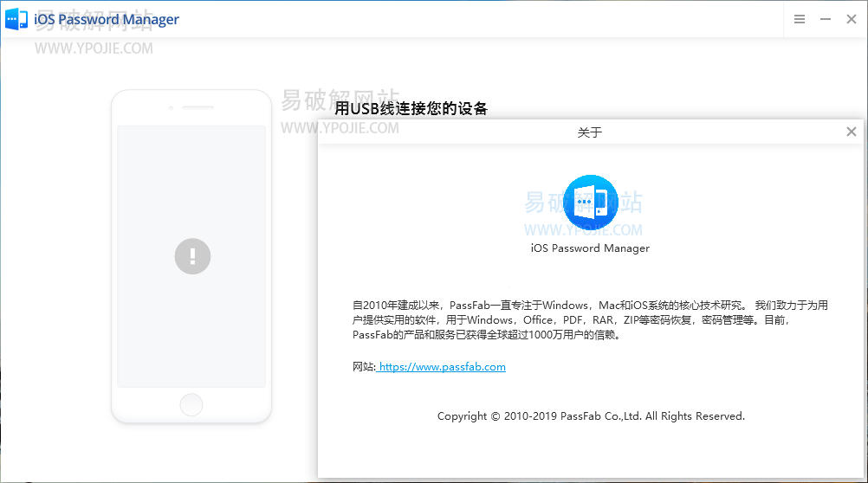Click the warning exclamation icon on phone
Image resolution: width=868 pixels, height=483 pixels.
(192, 256)
